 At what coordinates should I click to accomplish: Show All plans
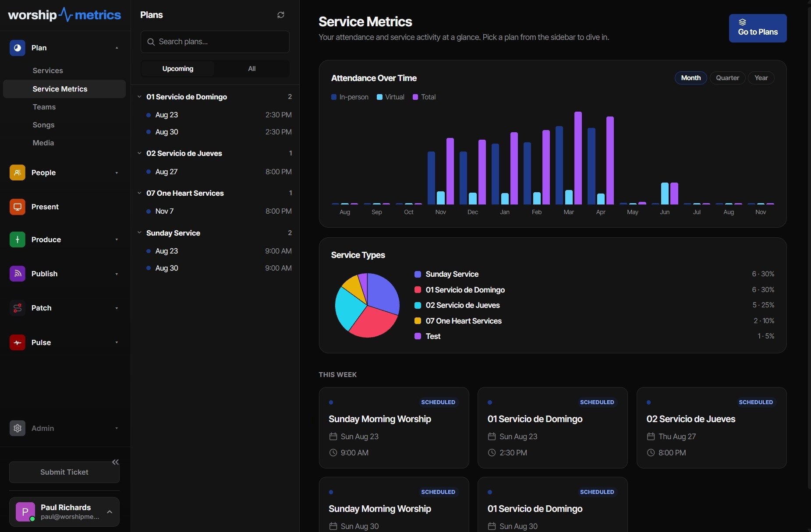pos(251,69)
